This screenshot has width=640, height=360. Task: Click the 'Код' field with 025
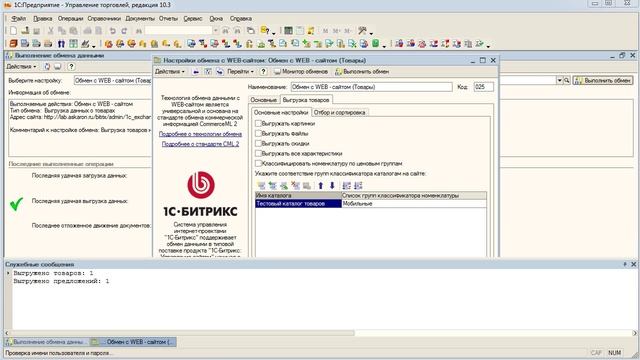pyautogui.click(x=484, y=87)
